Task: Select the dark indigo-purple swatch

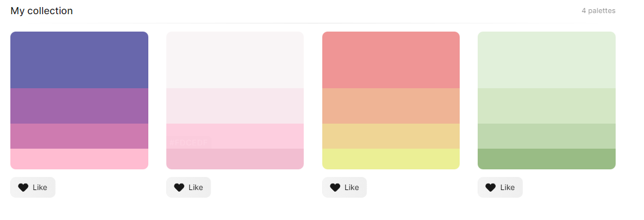Action: pyautogui.click(x=79, y=60)
